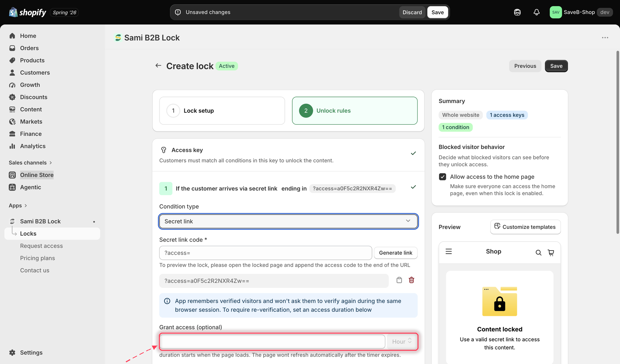This screenshot has width=620, height=364.
Task: Click the page vertical scrollbar
Action: click(x=617, y=142)
